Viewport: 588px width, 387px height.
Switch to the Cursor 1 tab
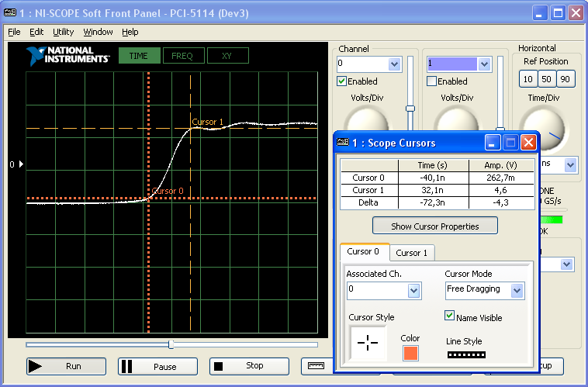click(412, 253)
